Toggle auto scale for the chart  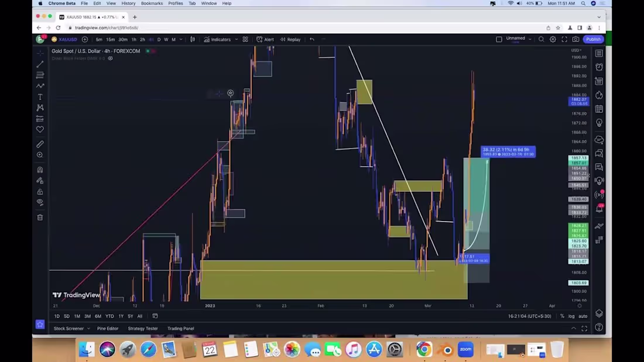pos(583,316)
